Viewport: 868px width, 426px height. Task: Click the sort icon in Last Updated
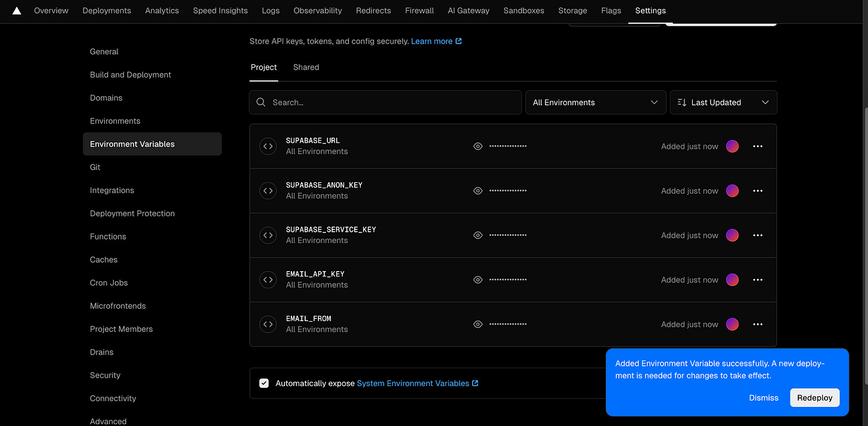(681, 102)
